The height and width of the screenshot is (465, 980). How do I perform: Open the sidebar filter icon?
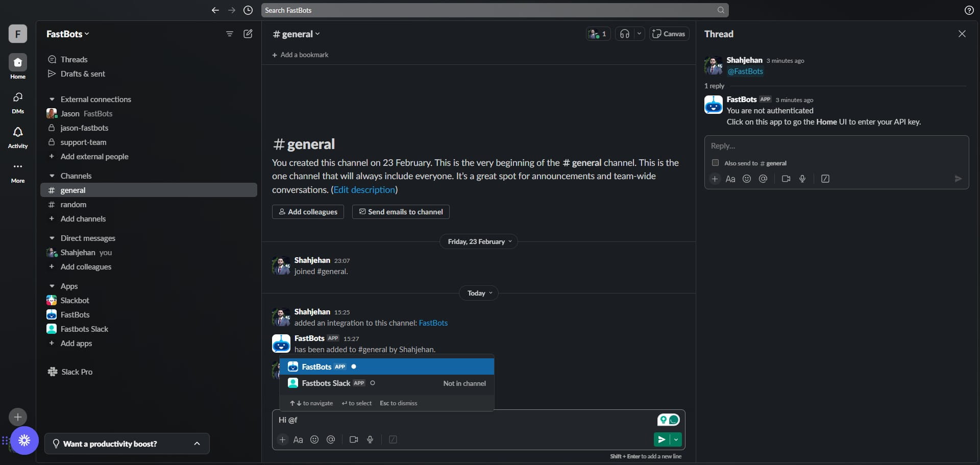coord(230,34)
